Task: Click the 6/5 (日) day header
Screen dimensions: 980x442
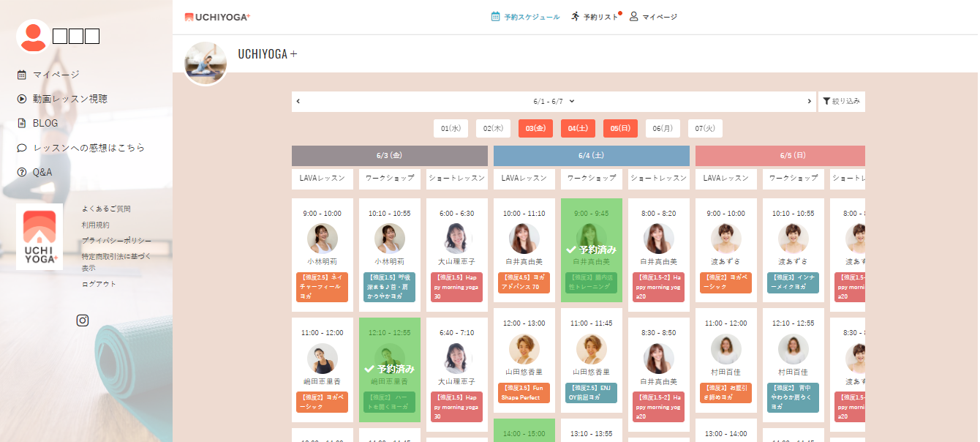Action: tap(780, 156)
